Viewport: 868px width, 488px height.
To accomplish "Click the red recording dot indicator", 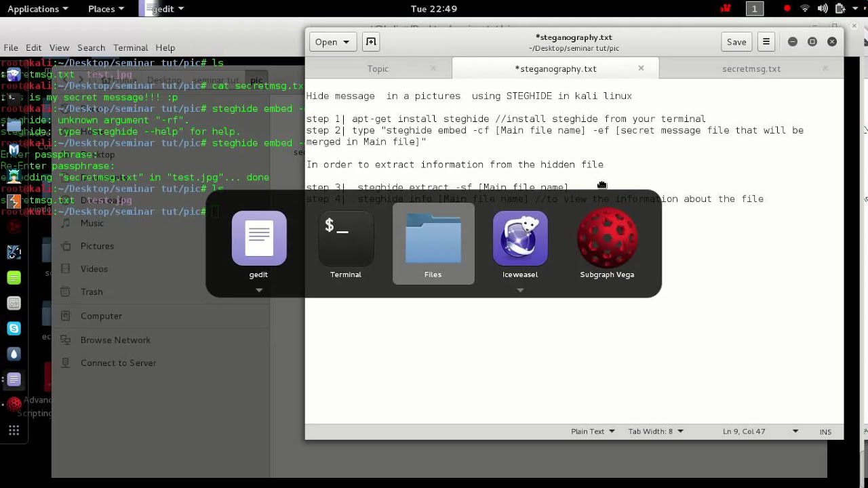I will (787, 9).
